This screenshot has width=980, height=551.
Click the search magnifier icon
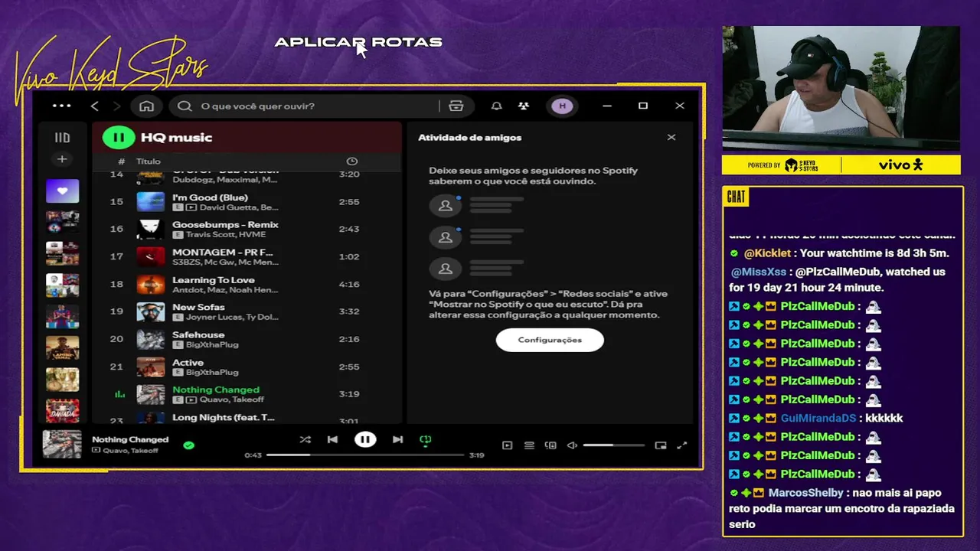click(x=185, y=106)
